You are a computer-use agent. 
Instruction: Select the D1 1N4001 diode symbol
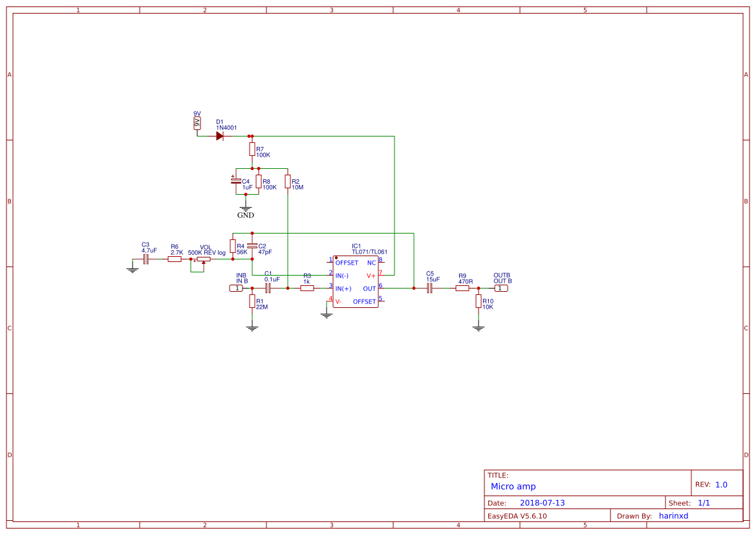220,136
